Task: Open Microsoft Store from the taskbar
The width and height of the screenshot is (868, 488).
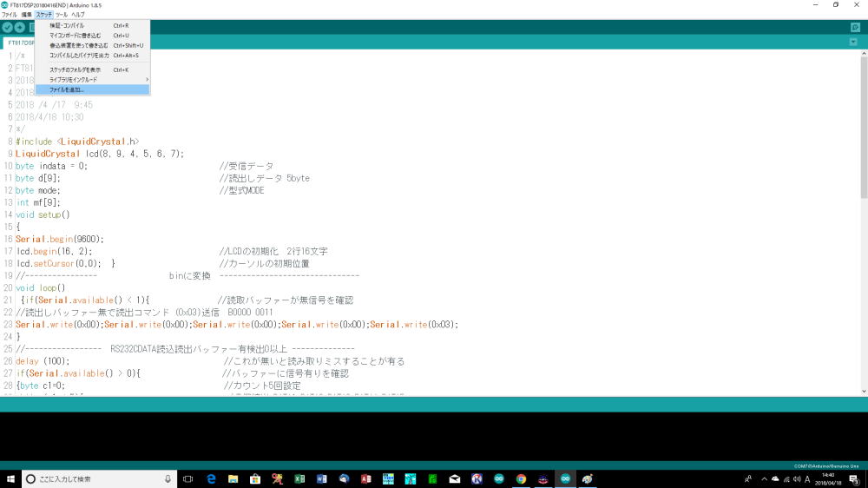Action: pyautogui.click(x=255, y=479)
